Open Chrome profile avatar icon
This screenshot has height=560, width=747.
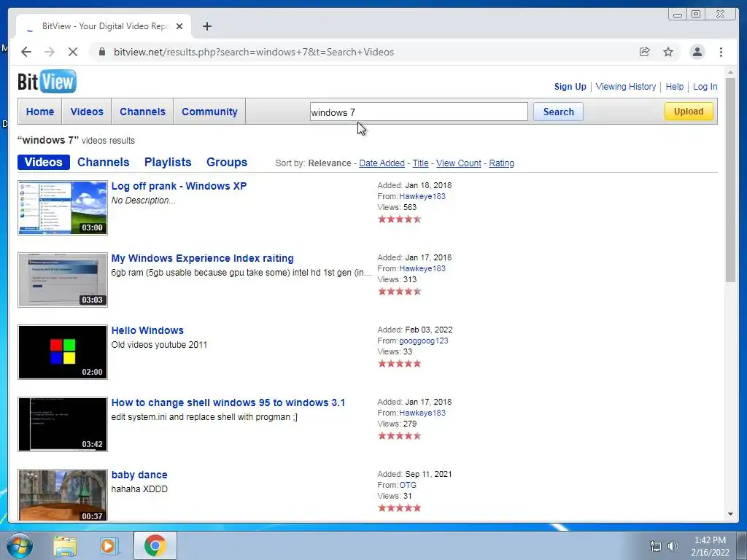pyautogui.click(x=697, y=52)
